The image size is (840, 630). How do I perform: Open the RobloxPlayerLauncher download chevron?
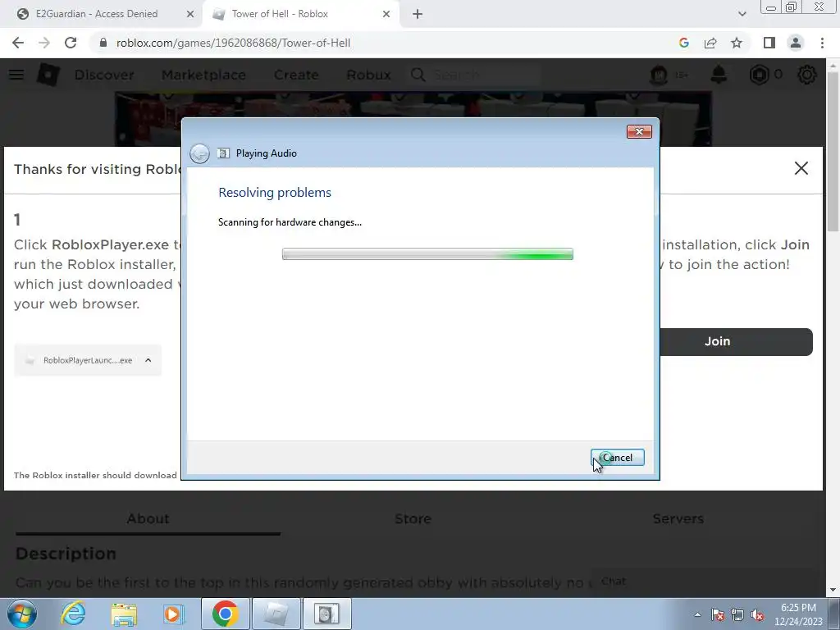click(148, 361)
